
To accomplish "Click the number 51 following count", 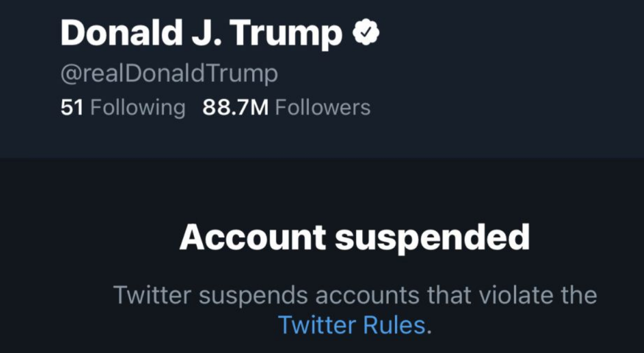I will [72, 107].
